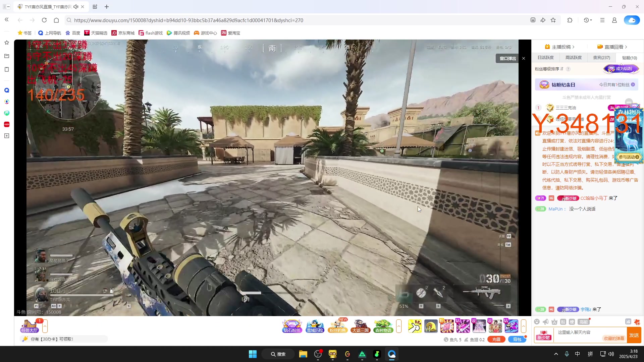Expand 钻粉纪念日 banner arrow

coord(633,85)
